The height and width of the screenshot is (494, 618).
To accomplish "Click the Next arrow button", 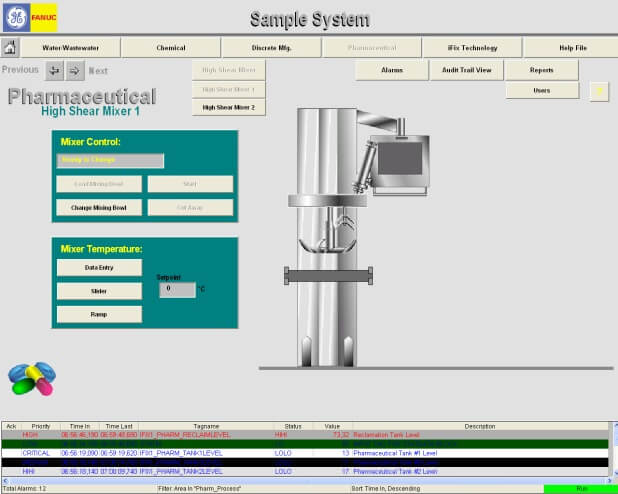I will [75, 71].
